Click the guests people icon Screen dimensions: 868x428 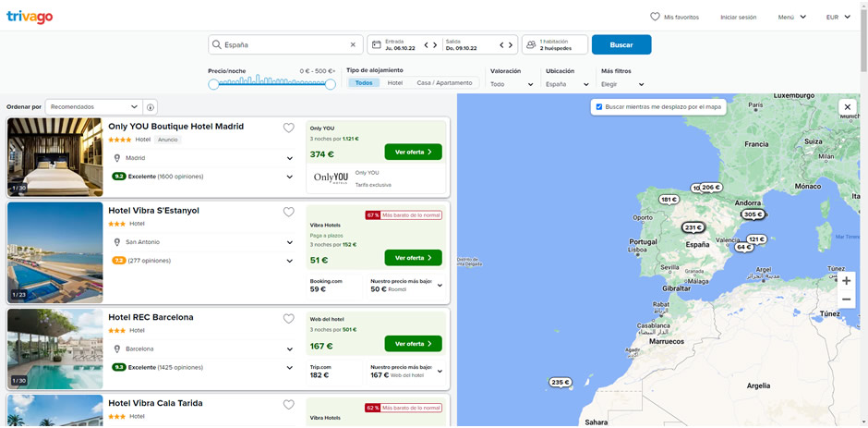[x=531, y=45]
